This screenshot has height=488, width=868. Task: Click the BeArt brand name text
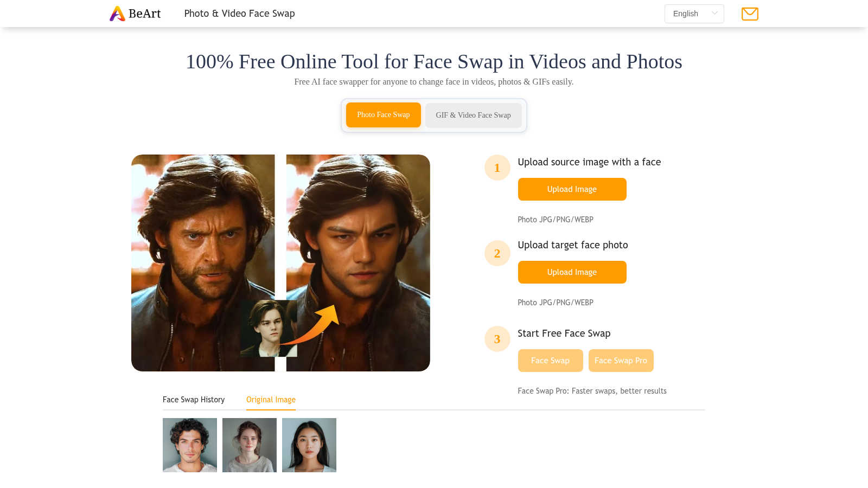coord(145,14)
